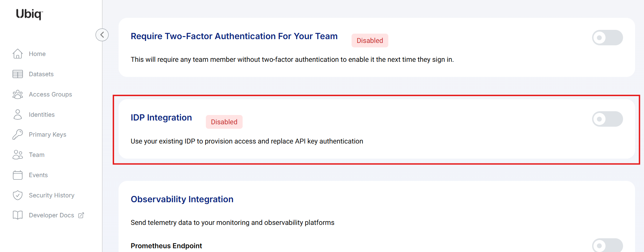Open the Developer Docs link text
Viewport: 644px width, 252px height.
pyautogui.click(x=52, y=215)
